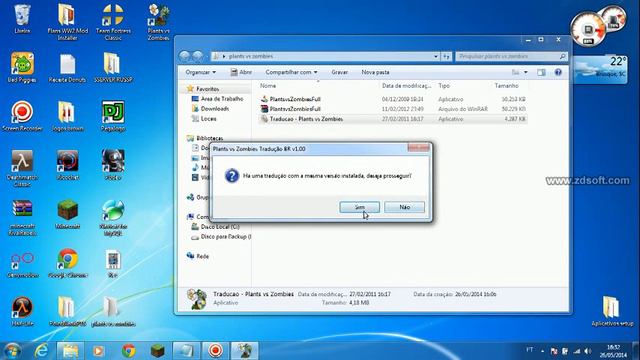
Task: Select Plants vs Zombies desktop shortcut
Action: (x=158, y=22)
